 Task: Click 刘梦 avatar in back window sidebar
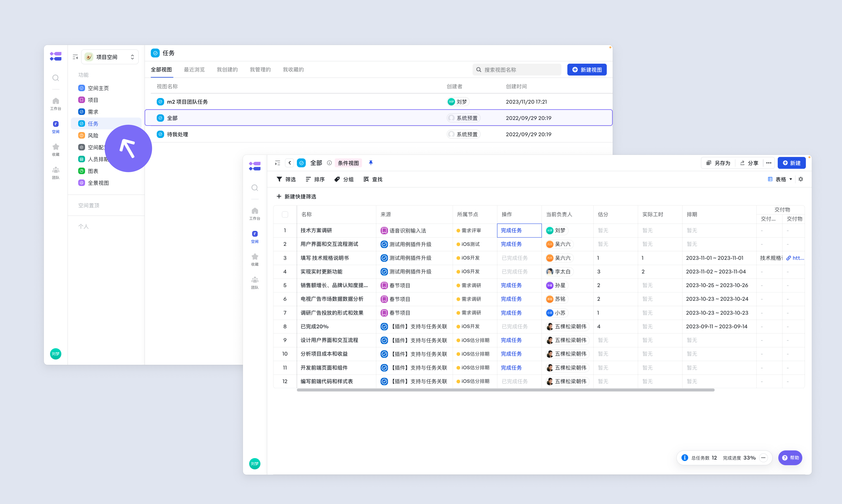(x=56, y=354)
